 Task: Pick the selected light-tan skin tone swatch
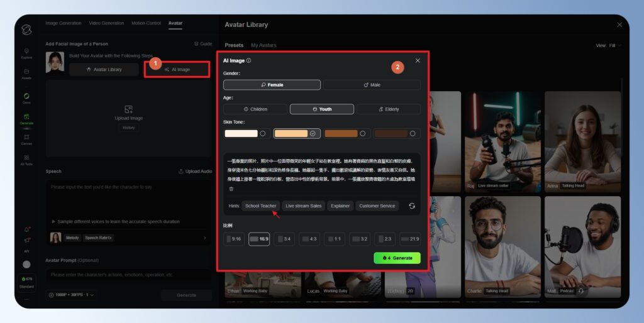291,133
